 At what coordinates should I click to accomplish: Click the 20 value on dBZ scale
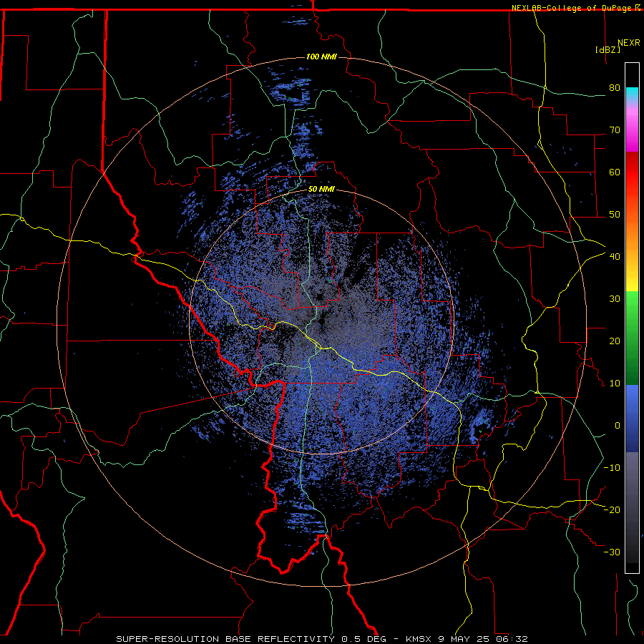(x=615, y=341)
